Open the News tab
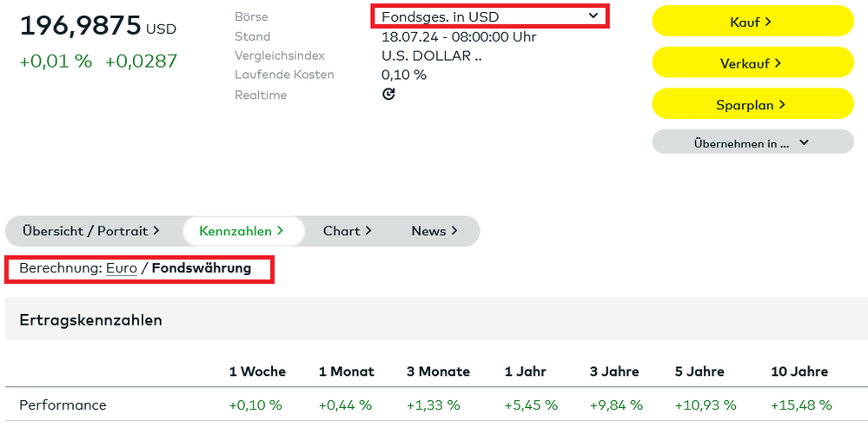The width and height of the screenshot is (868, 427). 434,231
